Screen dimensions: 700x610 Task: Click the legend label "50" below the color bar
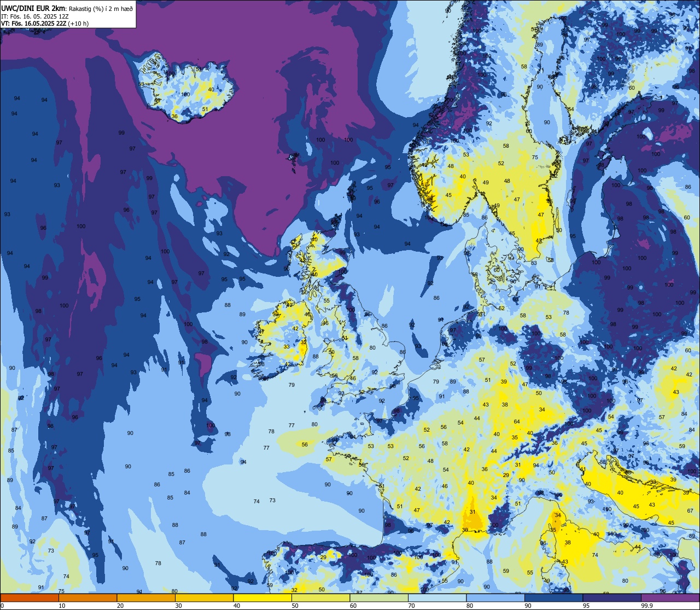295,606
